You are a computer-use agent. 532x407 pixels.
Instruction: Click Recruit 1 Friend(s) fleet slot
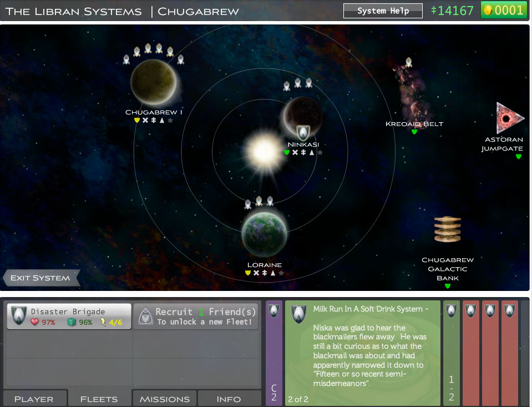point(196,316)
